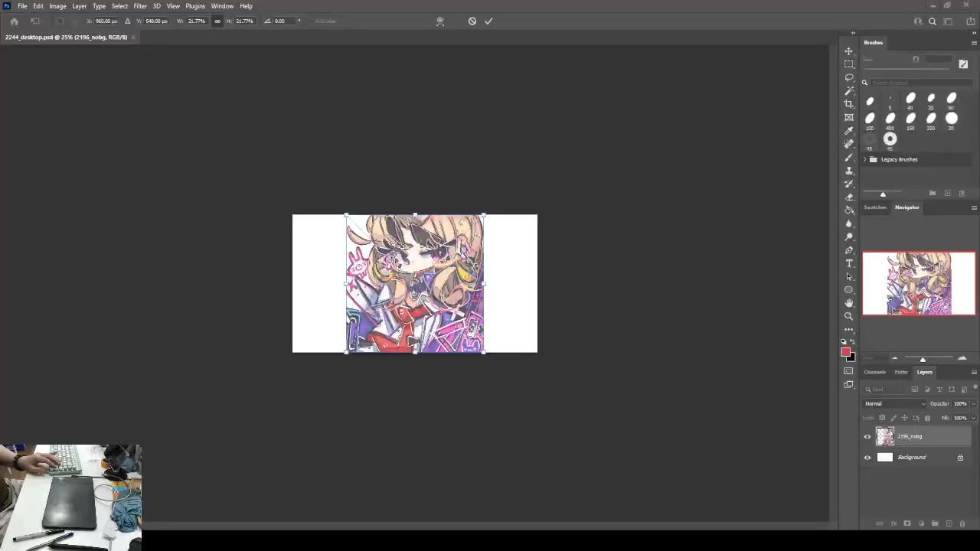Create new brush icon in Brushes panel
The height and width of the screenshot is (551, 980).
[x=947, y=193]
